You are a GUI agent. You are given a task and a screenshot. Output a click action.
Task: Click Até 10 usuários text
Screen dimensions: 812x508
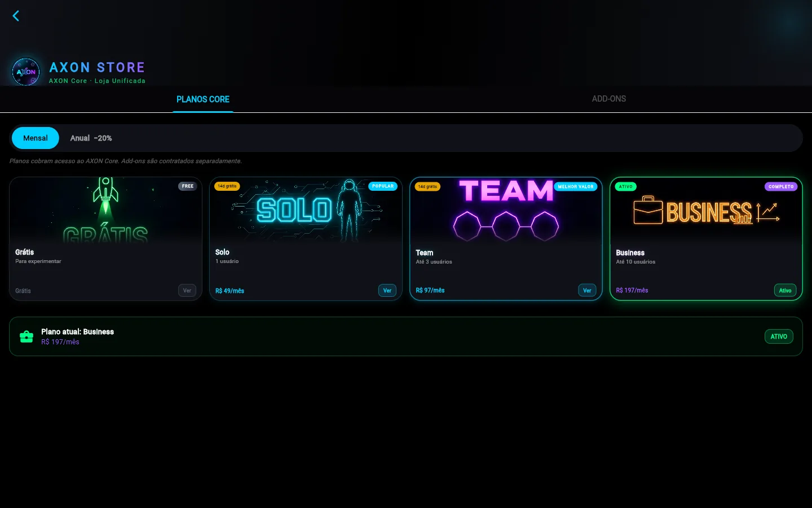click(636, 262)
